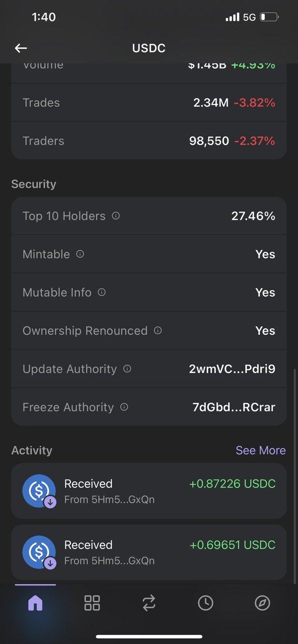Image resolution: width=298 pixels, height=644 pixels.
Task: Tap info icon next to Update Authority
Action: (127, 369)
